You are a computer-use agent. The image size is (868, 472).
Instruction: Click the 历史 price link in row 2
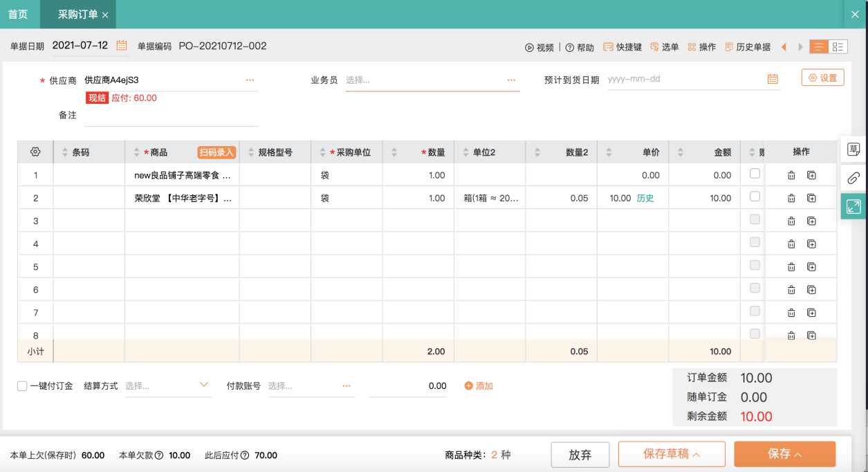click(645, 199)
